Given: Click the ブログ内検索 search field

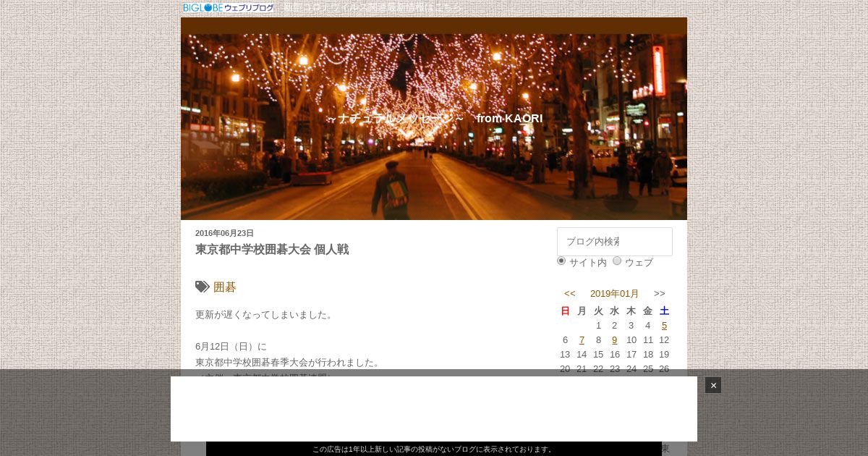Looking at the screenshot, I should (615, 242).
